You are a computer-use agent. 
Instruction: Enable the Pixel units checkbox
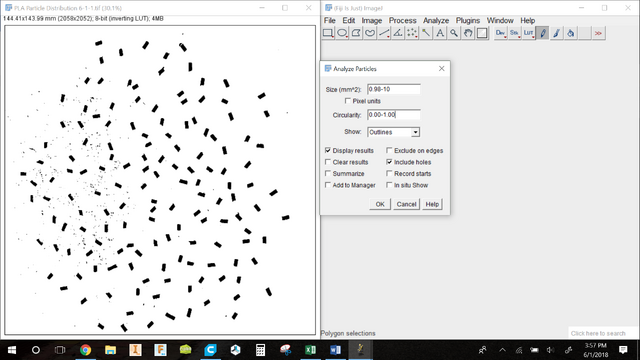[348, 101]
